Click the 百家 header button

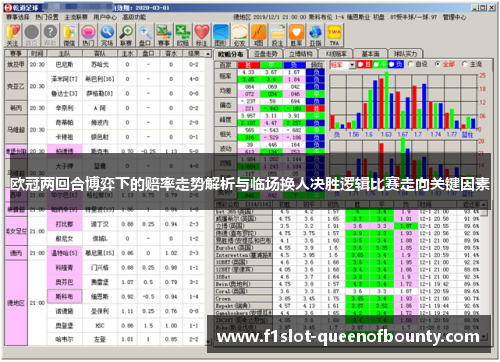click(225, 65)
